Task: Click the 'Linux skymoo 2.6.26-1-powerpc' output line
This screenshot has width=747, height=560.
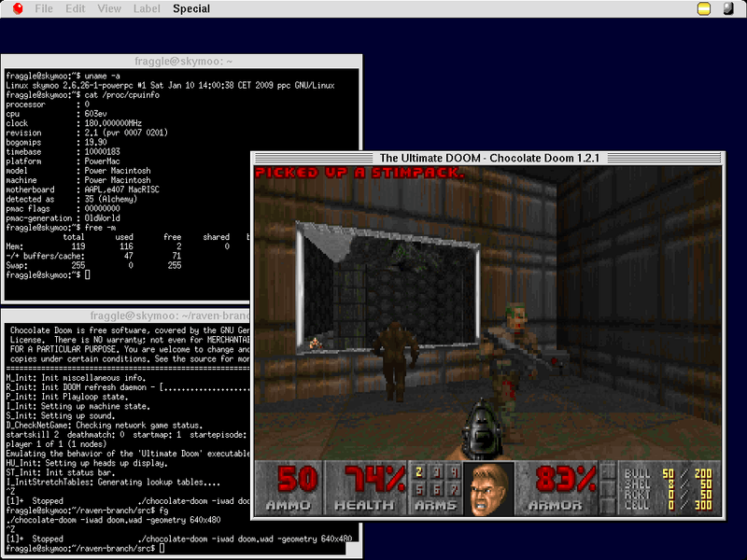Action: 170,85
